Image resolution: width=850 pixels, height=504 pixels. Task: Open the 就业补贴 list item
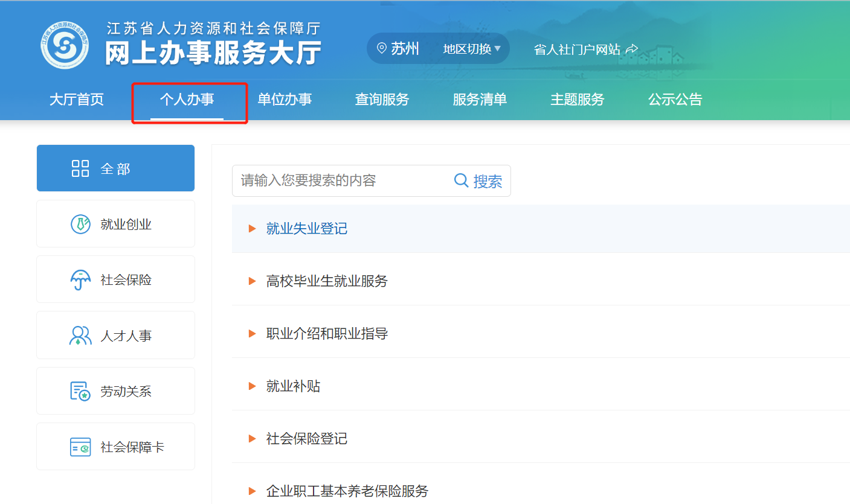click(293, 386)
